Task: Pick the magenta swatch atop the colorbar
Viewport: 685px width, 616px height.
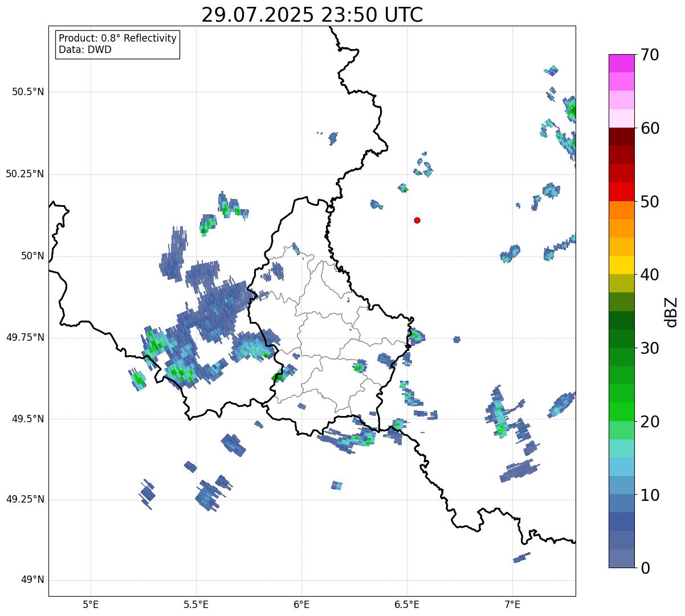Action: pyautogui.click(x=621, y=63)
